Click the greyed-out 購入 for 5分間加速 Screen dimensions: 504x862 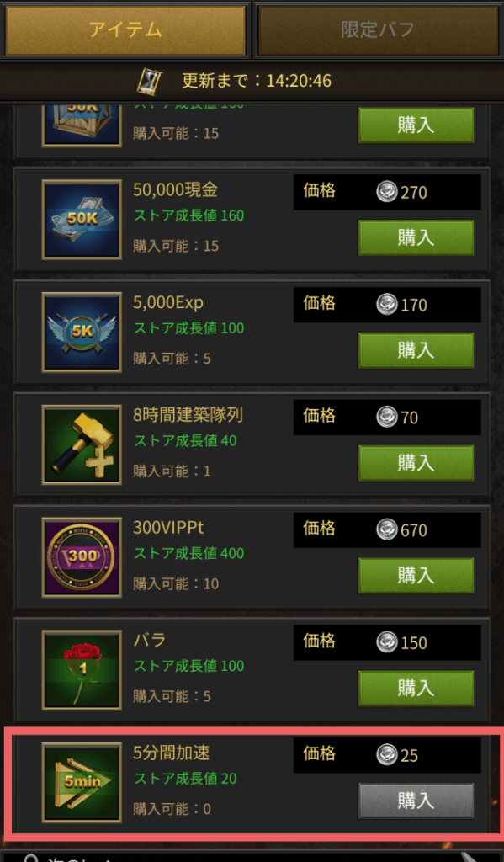tap(416, 801)
